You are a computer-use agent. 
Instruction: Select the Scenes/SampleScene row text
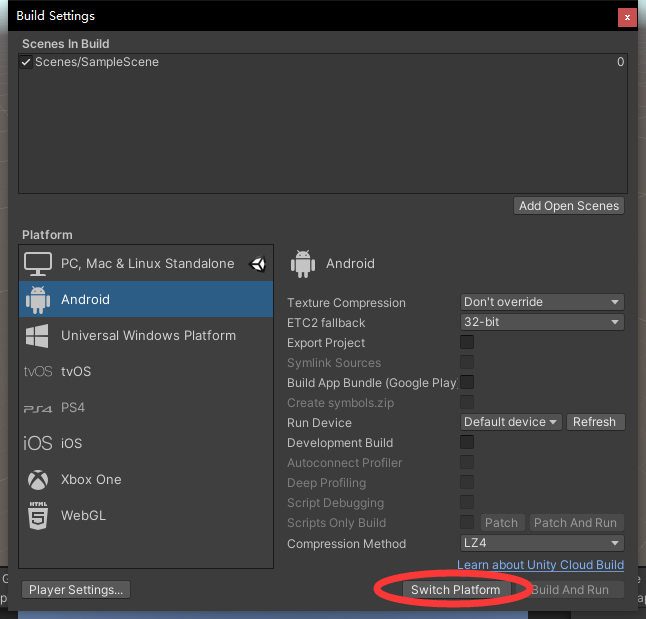click(x=97, y=62)
